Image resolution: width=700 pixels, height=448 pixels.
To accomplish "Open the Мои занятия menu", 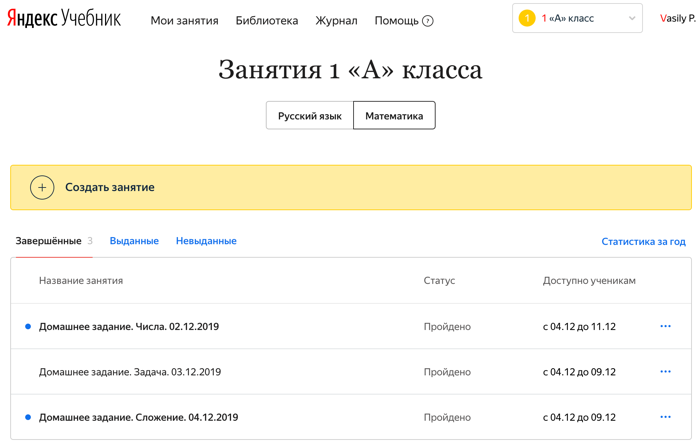I will tap(184, 21).
